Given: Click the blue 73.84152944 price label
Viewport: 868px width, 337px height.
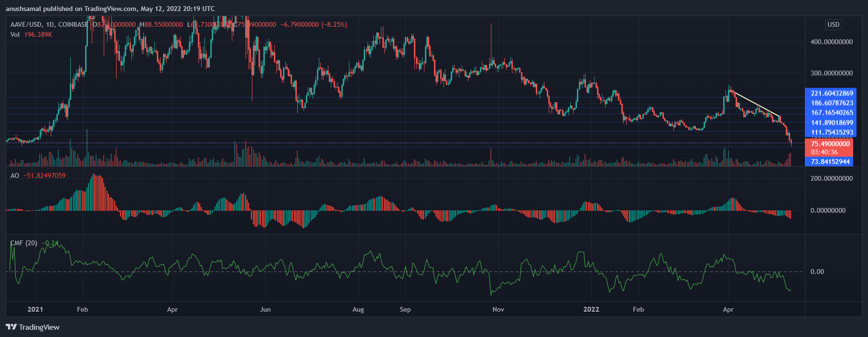Looking at the screenshot, I should 830,162.
